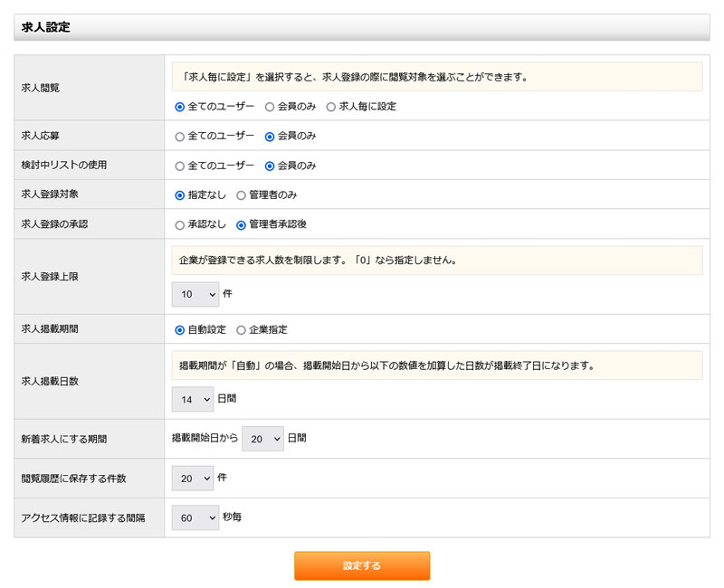Set 求人応募 to 全てのユーザー

click(179, 137)
